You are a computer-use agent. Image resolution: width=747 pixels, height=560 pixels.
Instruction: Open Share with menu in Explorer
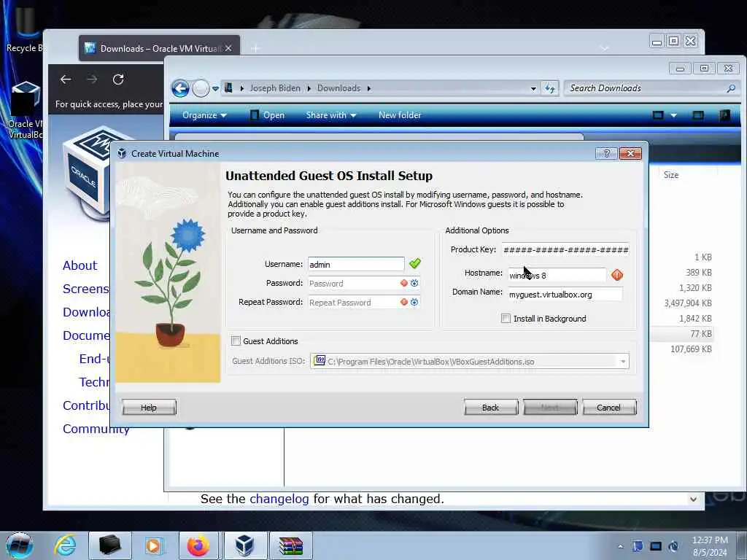pos(331,115)
